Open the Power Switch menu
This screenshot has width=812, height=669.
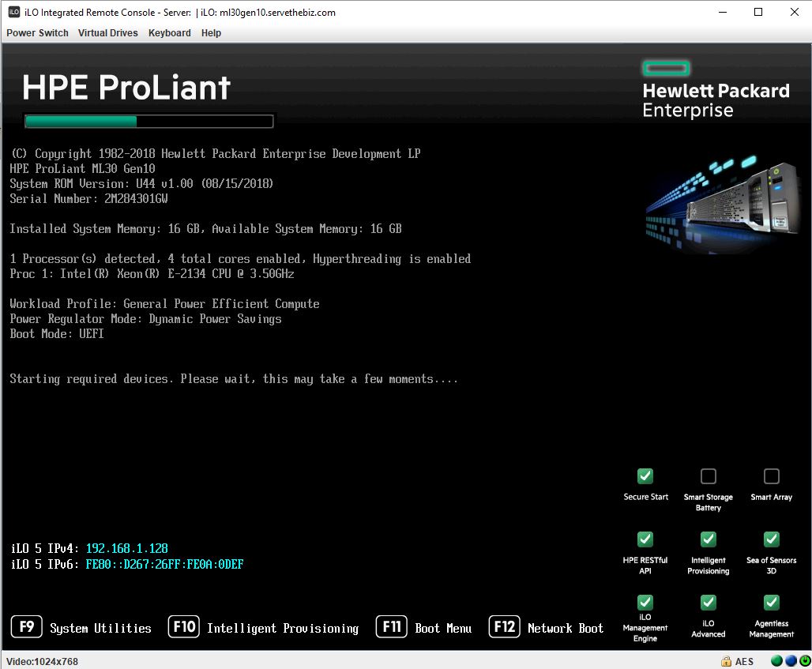click(37, 33)
